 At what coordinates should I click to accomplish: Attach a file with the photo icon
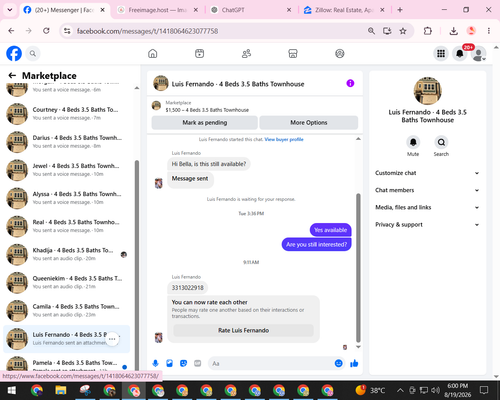coord(169,363)
